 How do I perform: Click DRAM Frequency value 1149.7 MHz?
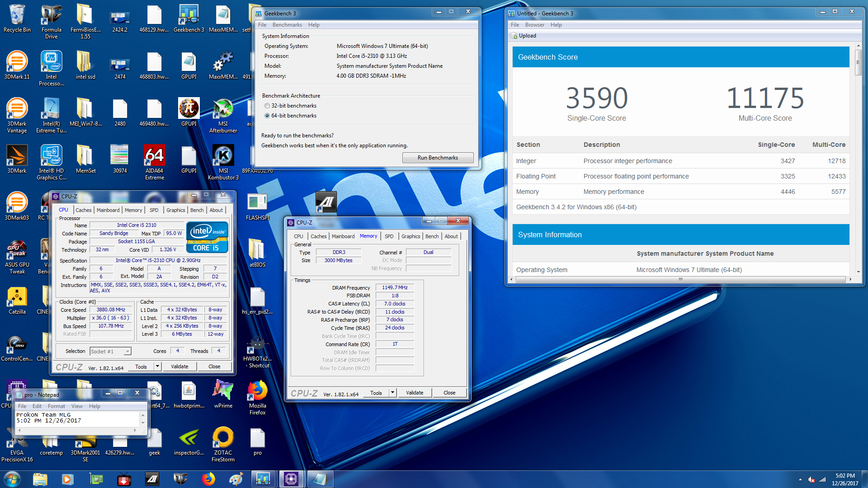[395, 287]
